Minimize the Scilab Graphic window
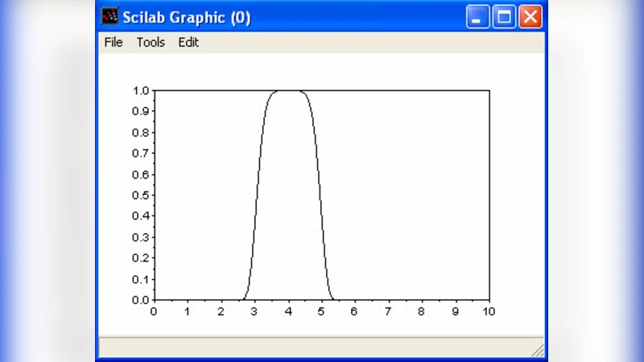The width and height of the screenshot is (644, 362). click(479, 17)
